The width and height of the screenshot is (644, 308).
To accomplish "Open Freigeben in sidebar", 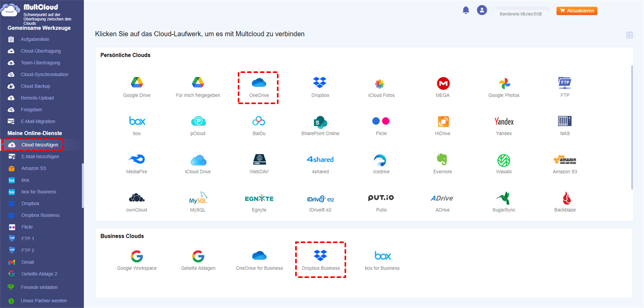I will [32, 109].
